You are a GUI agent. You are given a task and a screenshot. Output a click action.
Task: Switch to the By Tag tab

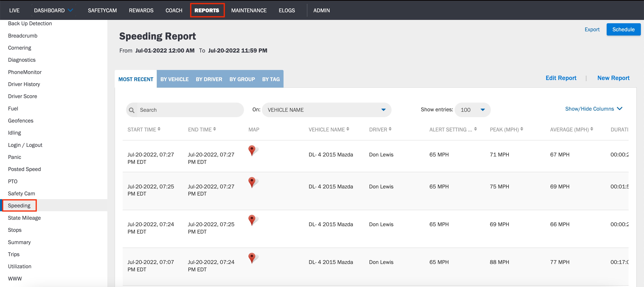point(271,79)
